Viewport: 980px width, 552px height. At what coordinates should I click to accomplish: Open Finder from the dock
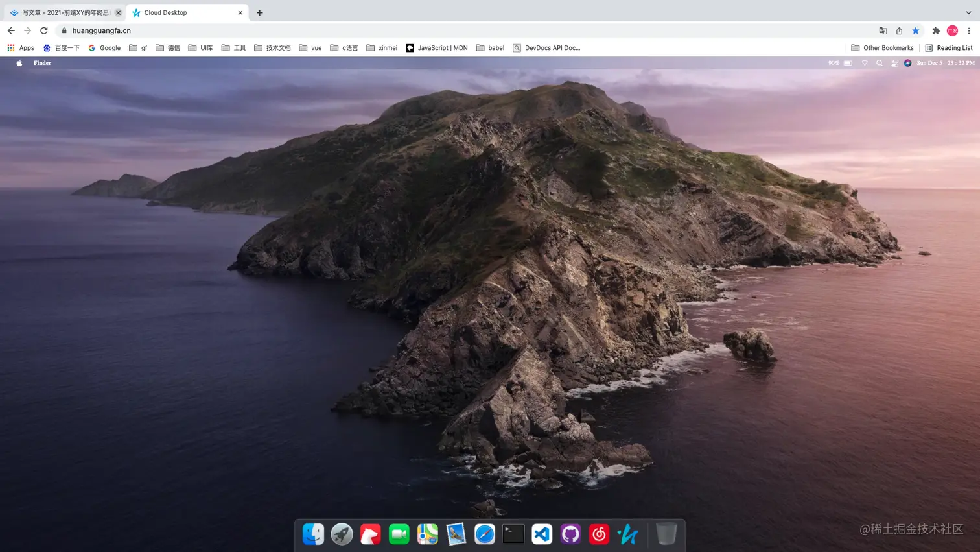coord(313,534)
